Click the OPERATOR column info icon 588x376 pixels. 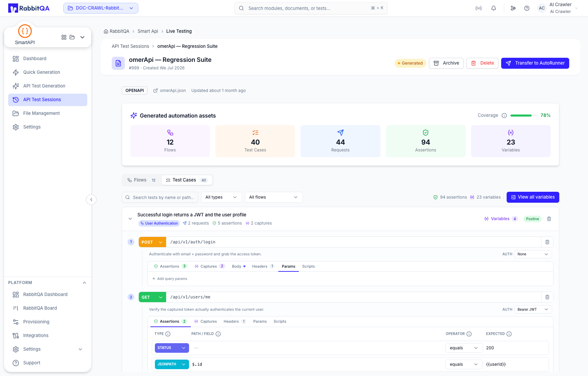coord(469,334)
